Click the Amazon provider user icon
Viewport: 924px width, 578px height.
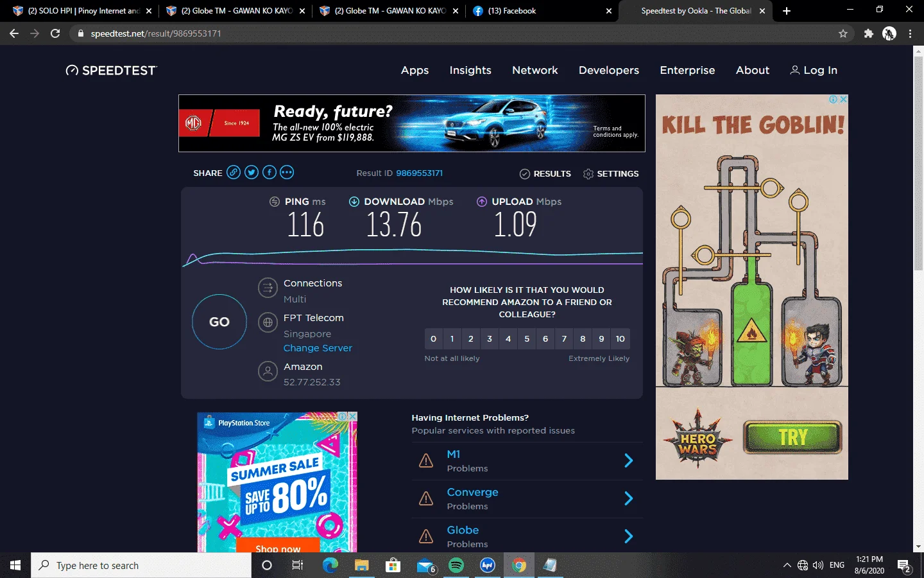tap(268, 371)
